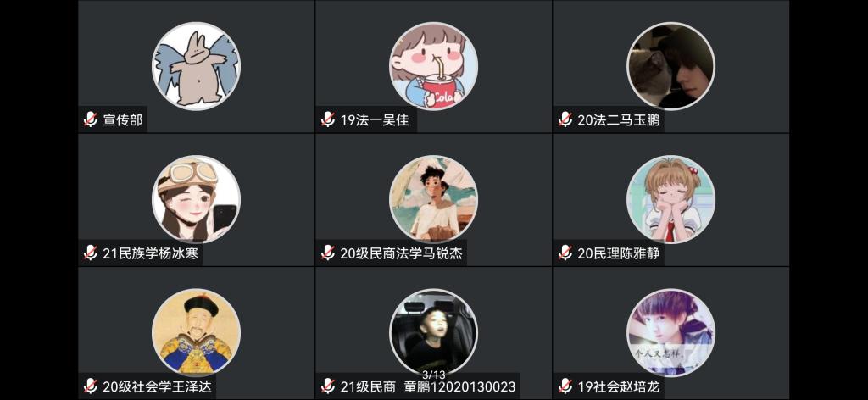Image resolution: width=868 pixels, height=400 pixels.
Task: Click the muted mic icon beside 20级民商法学马锐杰
Action: tap(328, 253)
